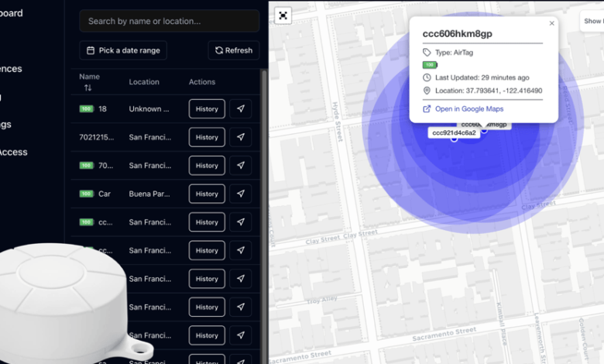Click the Type: AirTag tag icon
604x364 pixels.
pyautogui.click(x=427, y=53)
